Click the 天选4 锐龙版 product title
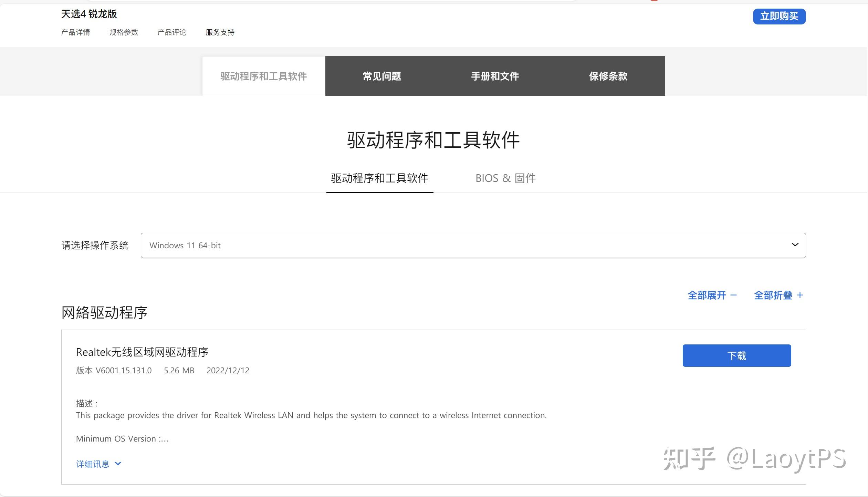Image resolution: width=868 pixels, height=497 pixels. point(89,14)
